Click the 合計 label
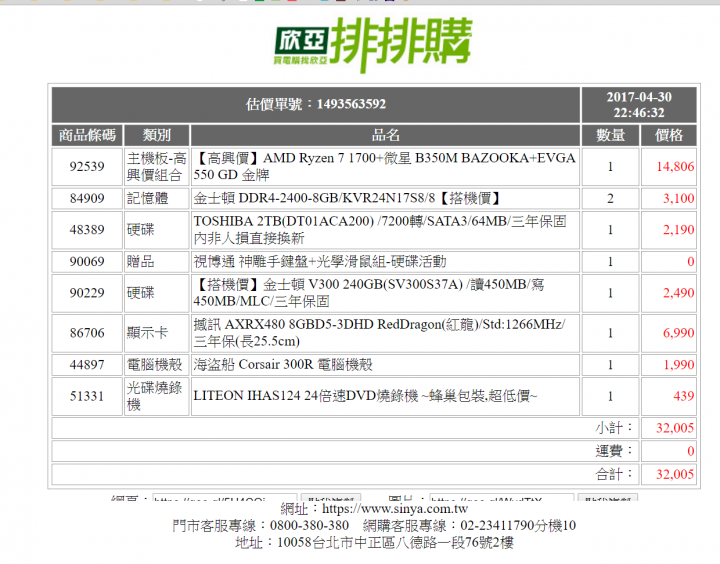The height and width of the screenshot is (564, 720). [614, 474]
